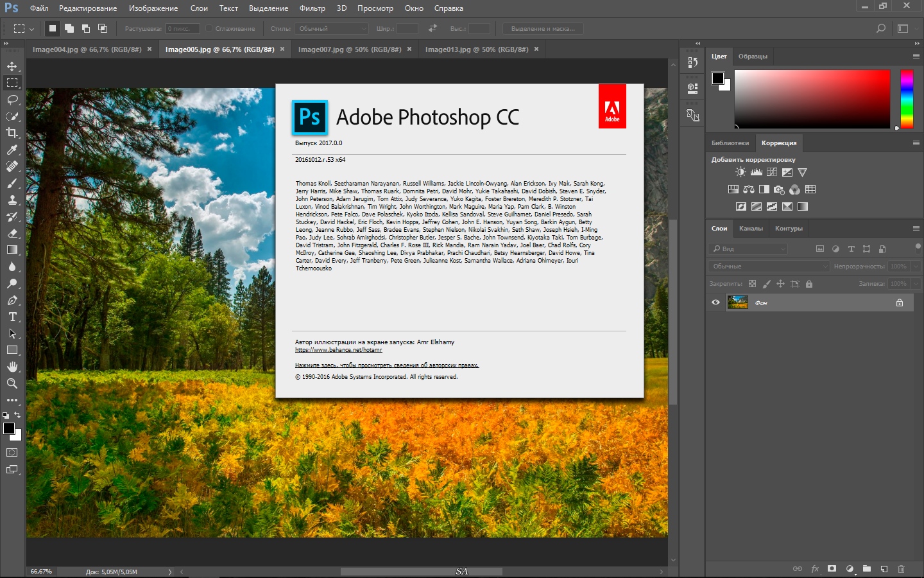The image size is (924, 578).
Task: Open the Color panel options menu
Action: point(916,57)
